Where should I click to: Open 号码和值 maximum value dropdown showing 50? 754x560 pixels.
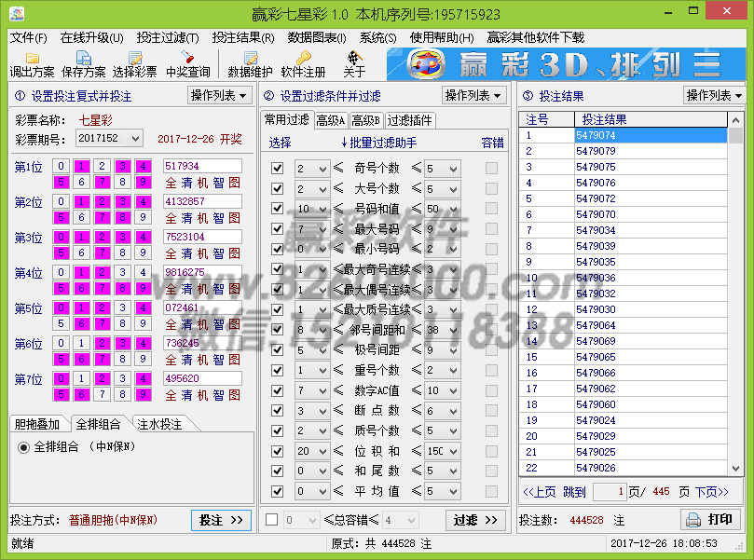453,209
